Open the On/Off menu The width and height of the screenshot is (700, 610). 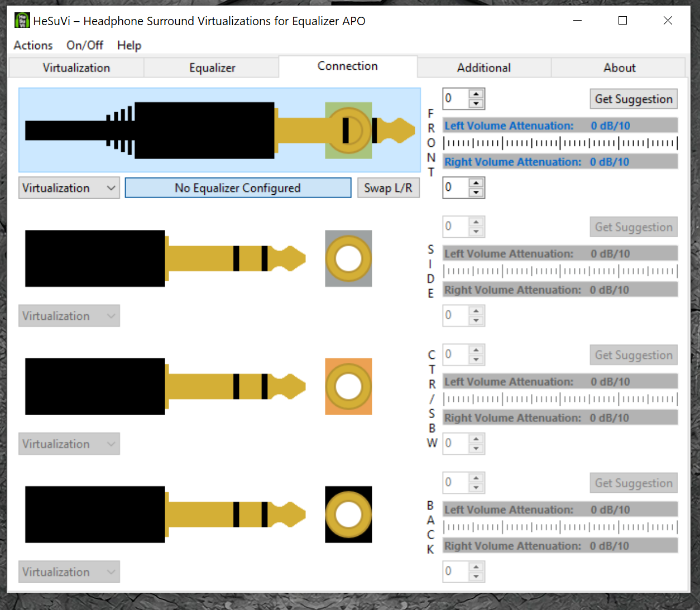point(85,45)
